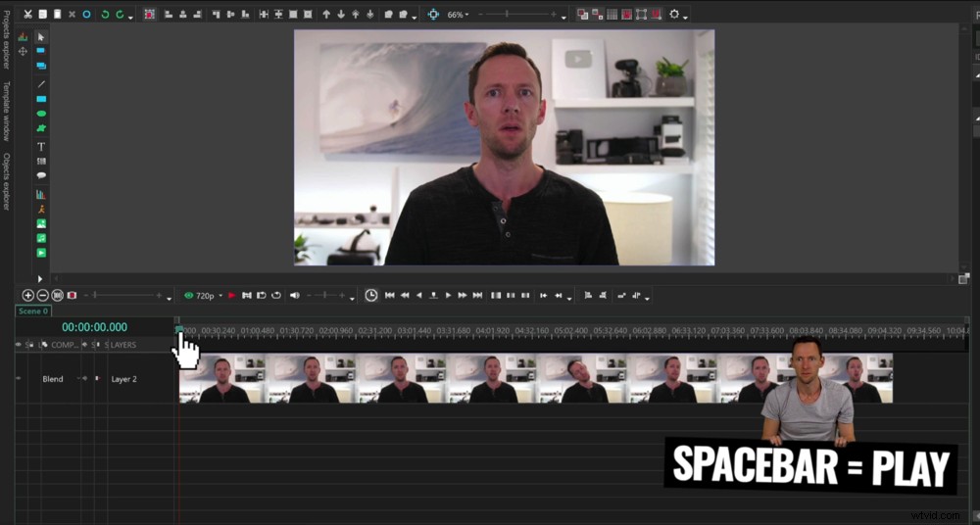Image resolution: width=980 pixels, height=525 pixels.
Task: Click the Copy icon in top toolbar
Action: [42, 14]
